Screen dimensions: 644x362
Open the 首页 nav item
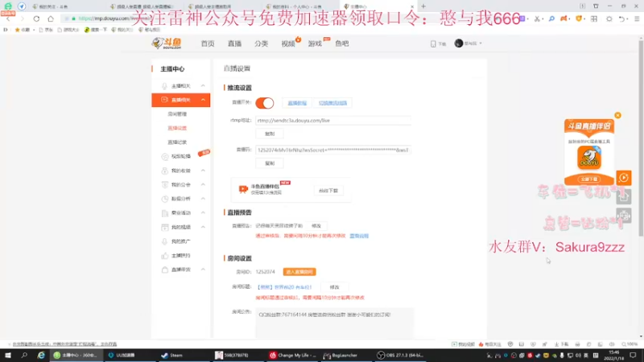point(208,43)
